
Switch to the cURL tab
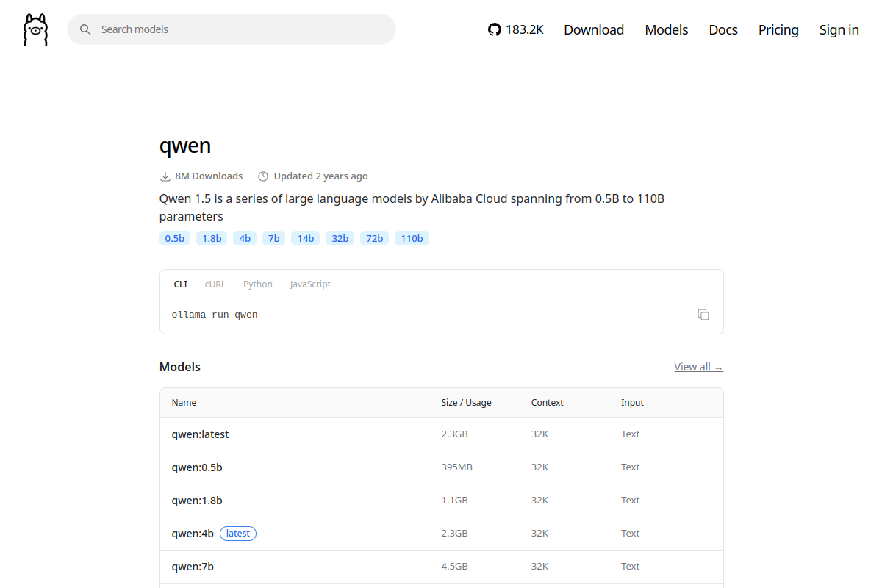pos(215,284)
